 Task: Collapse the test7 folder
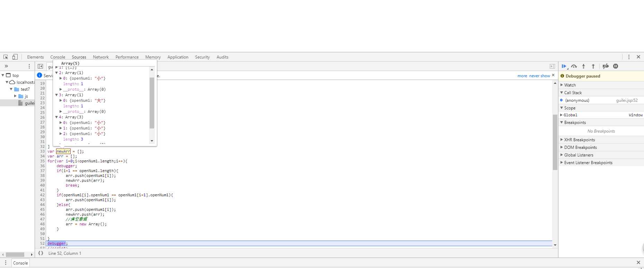11,89
